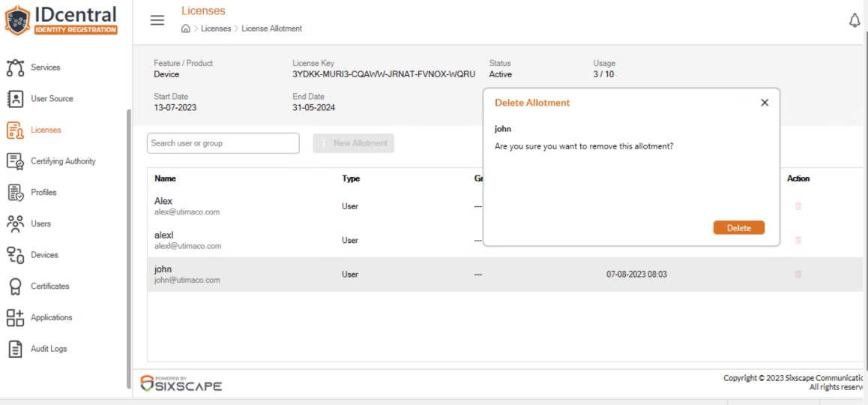
Task: Close the Delete Allotment dialog
Action: point(765,103)
